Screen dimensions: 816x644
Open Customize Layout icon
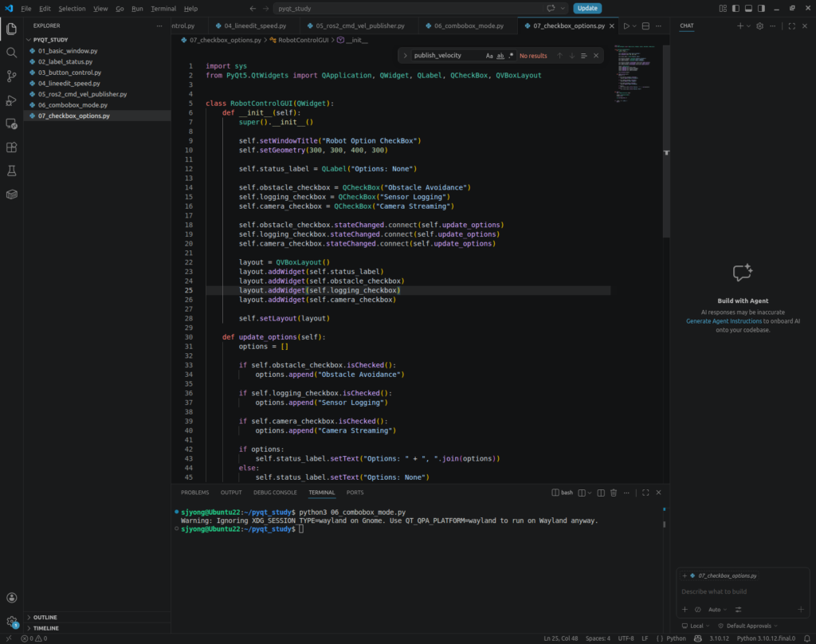(723, 8)
